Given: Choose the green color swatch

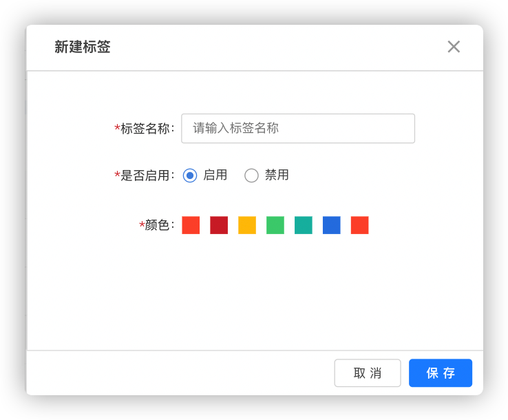Looking at the screenshot, I should point(275,225).
